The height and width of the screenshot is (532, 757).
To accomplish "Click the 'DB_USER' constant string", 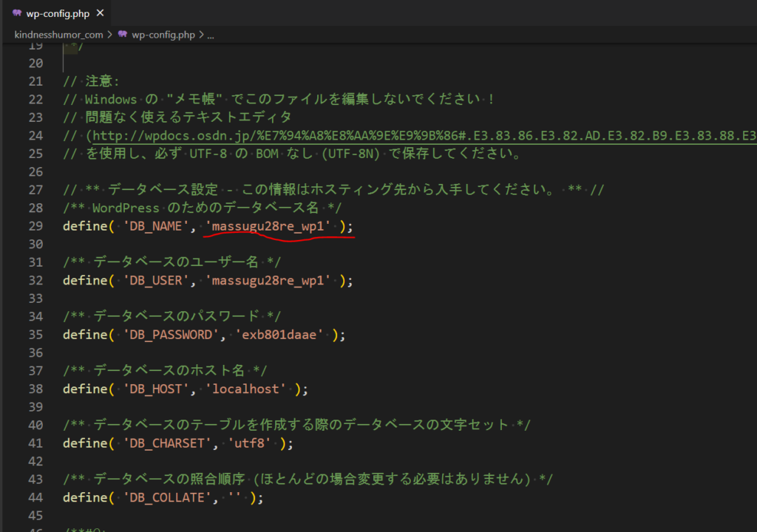I will 156,281.
